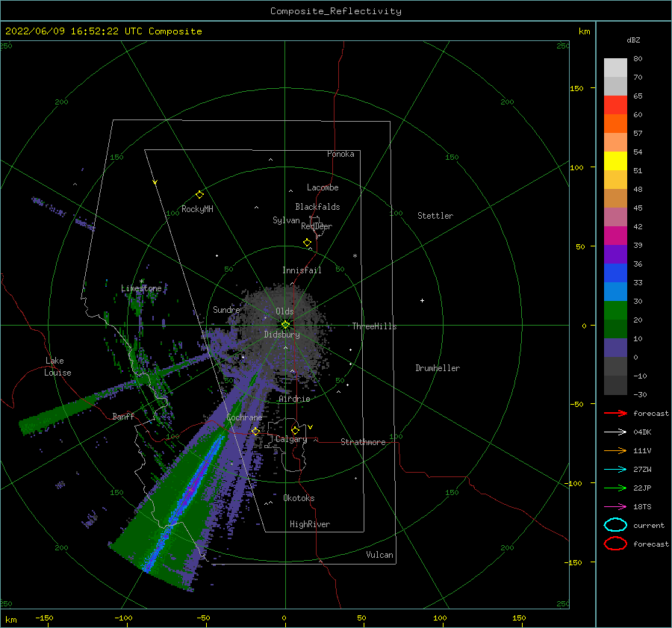The width and height of the screenshot is (672, 628).
Task: Click the Drumheller city label
Action: click(x=438, y=368)
